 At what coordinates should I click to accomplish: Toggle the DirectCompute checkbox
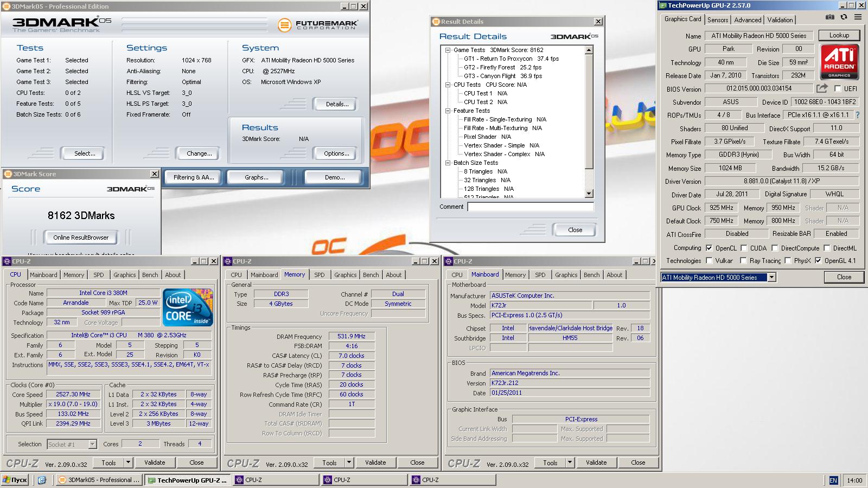775,248
